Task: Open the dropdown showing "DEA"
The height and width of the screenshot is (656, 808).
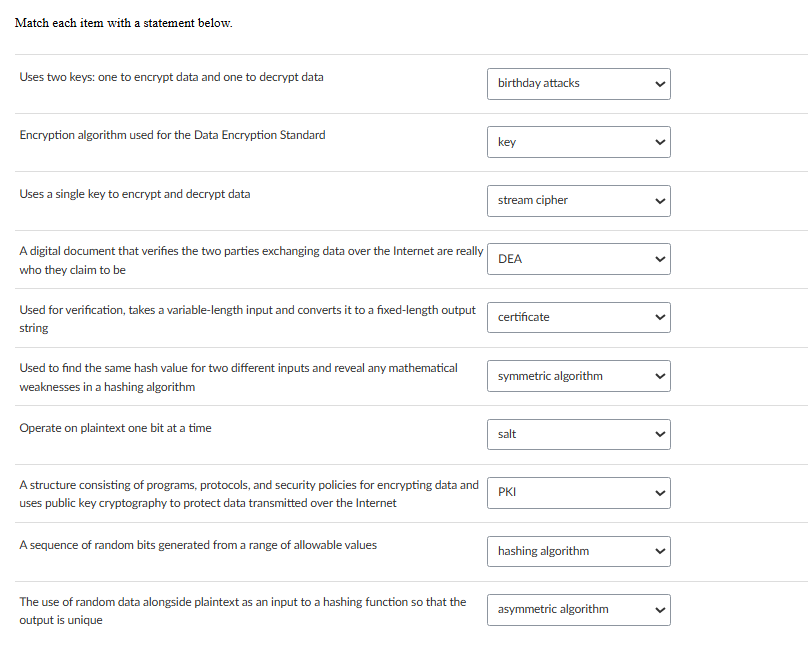Action: tap(578, 259)
